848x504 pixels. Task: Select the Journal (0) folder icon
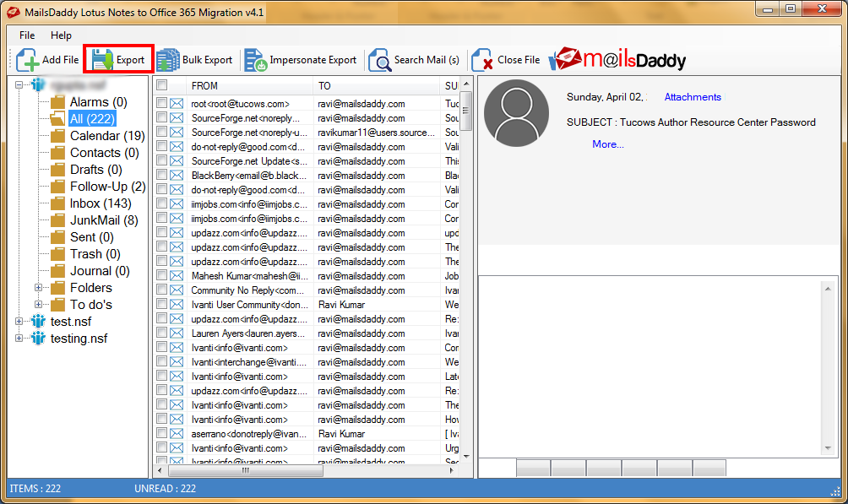click(x=57, y=271)
